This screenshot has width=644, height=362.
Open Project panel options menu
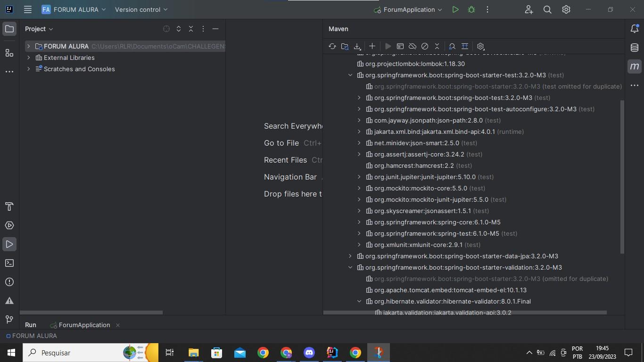pos(203,29)
